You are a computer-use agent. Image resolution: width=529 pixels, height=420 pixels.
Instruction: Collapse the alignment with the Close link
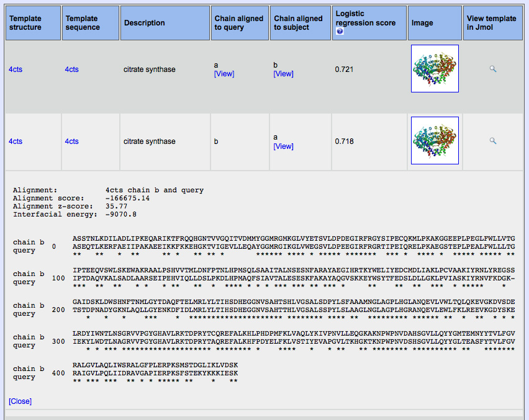pyautogui.click(x=20, y=401)
